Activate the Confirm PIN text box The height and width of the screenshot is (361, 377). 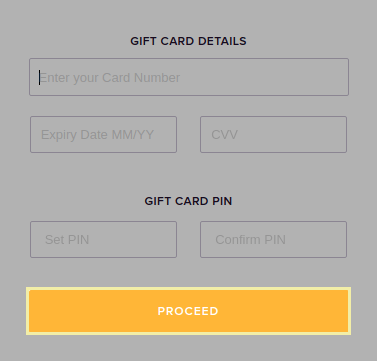(x=273, y=239)
